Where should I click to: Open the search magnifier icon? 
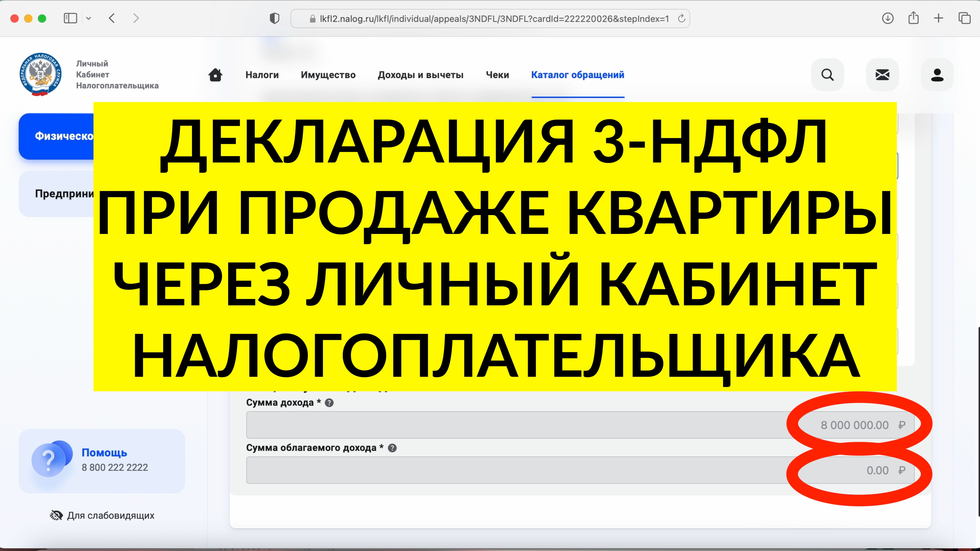coord(827,75)
